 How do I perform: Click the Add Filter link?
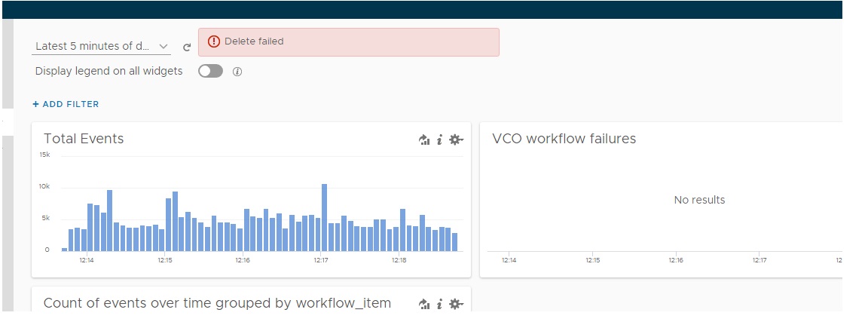(66, 104)
